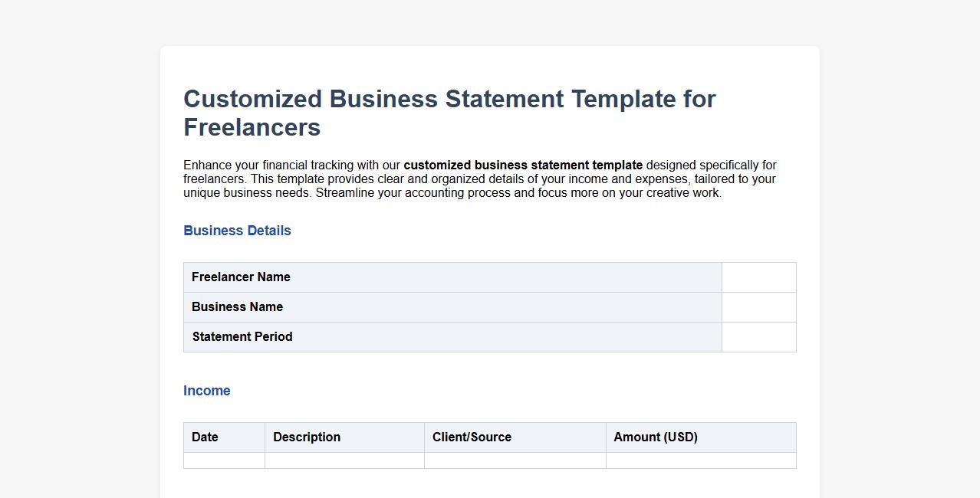Click the empty cell beside Business Name
The image size is (980, 498).
[758, 306]
